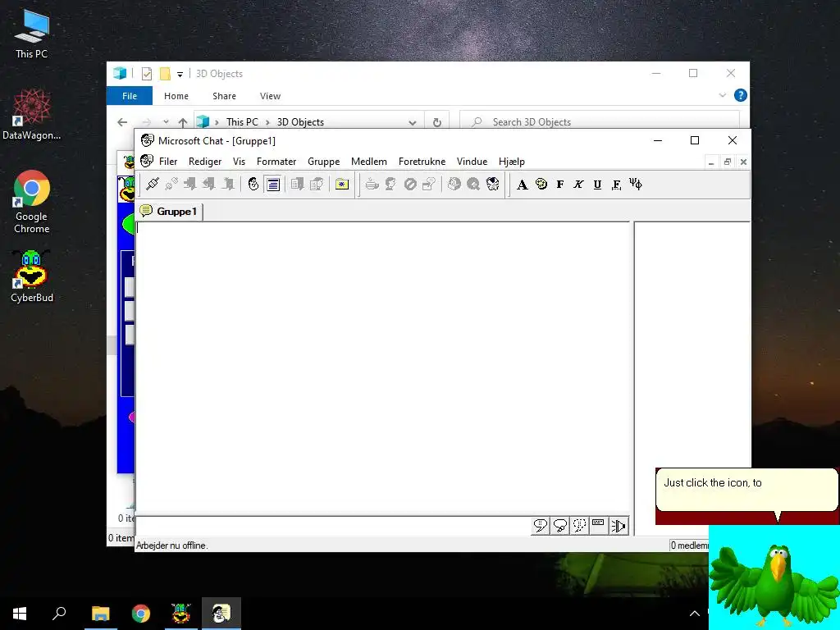This screenshot has height=630, width=840.
Task: Click taskbar search magnifier
Action: (59, 614)
